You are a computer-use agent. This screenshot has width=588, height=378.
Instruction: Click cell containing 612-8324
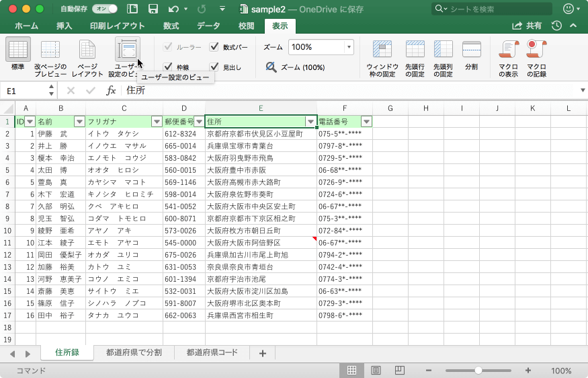coord(183,134)
